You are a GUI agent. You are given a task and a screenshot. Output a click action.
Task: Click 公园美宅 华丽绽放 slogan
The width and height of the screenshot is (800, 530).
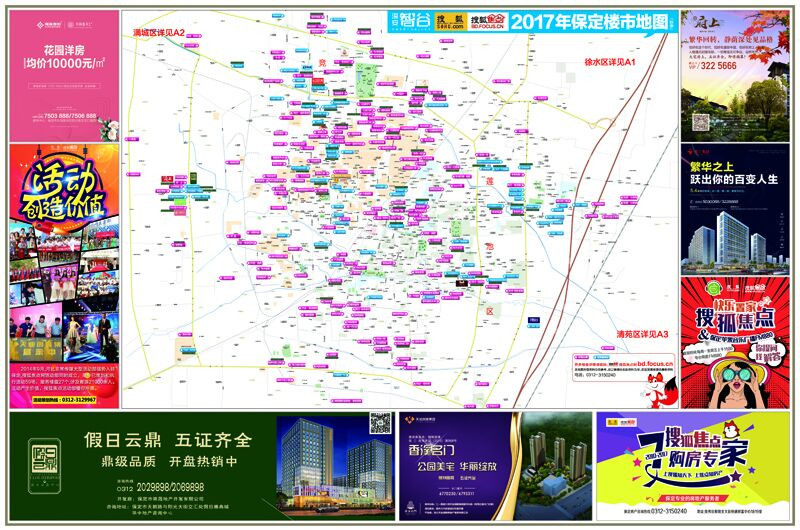(457, 466)
